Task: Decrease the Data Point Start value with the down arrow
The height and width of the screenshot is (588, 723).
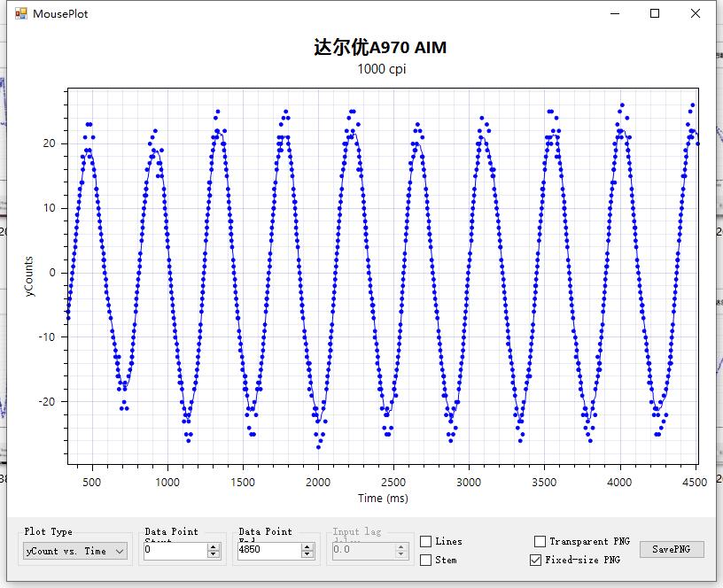Action: (x=214, y=554)
